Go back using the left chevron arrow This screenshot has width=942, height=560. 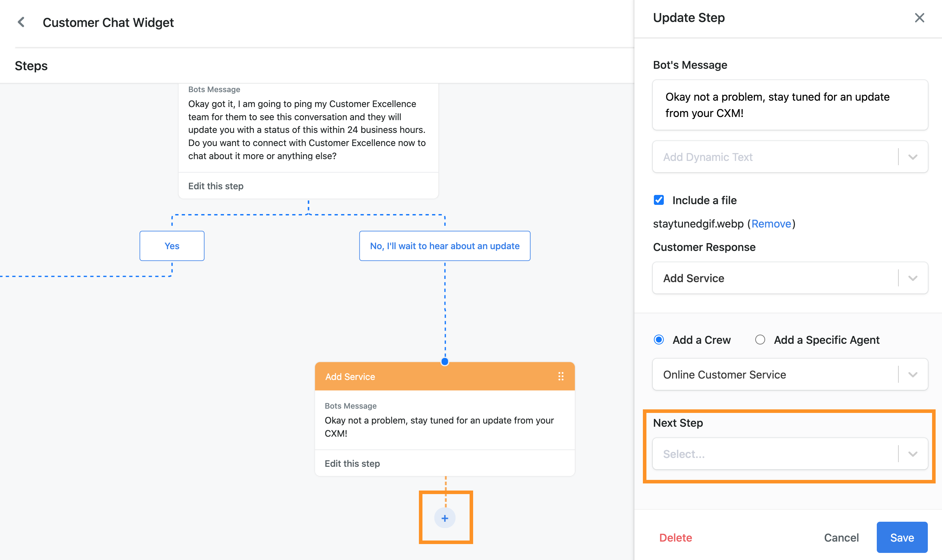[22, 22]
